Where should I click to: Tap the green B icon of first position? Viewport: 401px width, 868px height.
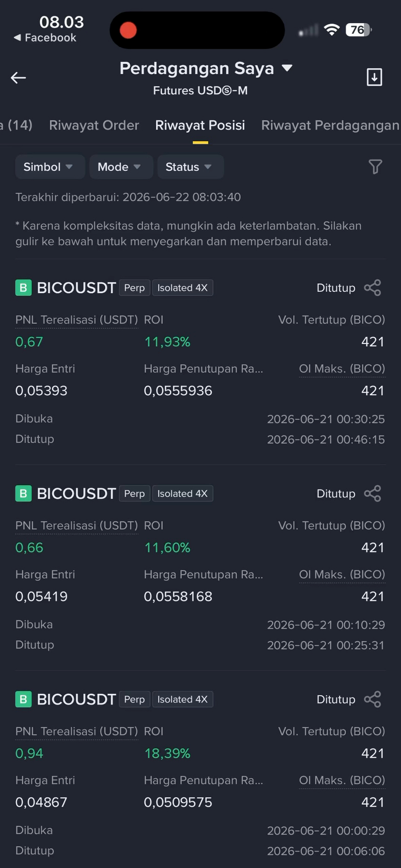coord(23,288)
